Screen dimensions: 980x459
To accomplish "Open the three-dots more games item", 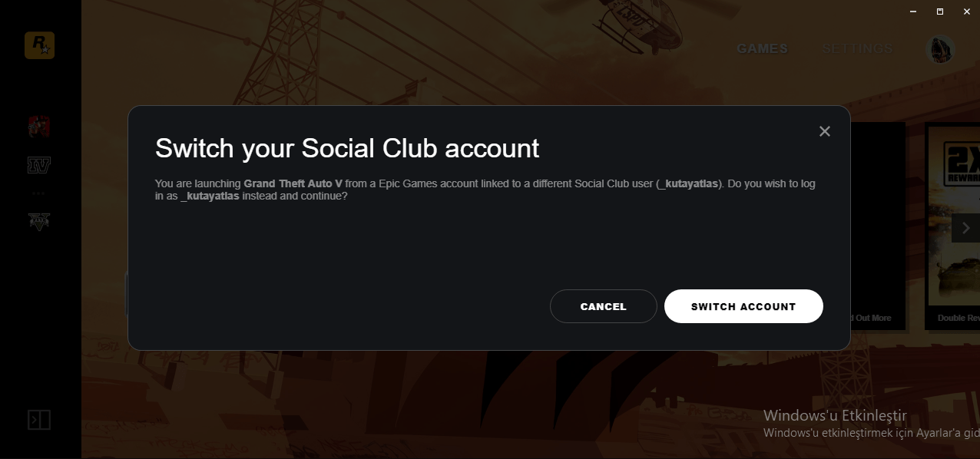I will tap(39, 193).
